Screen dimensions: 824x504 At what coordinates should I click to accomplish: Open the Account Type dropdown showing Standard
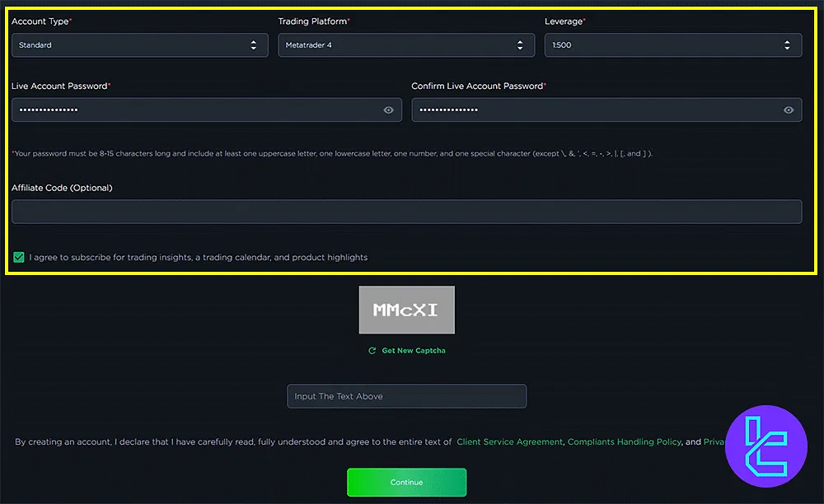tap(140, 45)
